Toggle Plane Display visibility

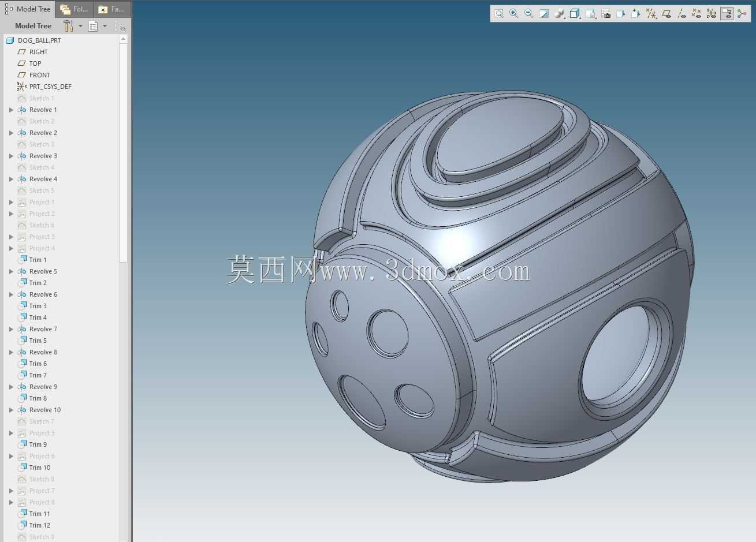[x=666, y=13]
